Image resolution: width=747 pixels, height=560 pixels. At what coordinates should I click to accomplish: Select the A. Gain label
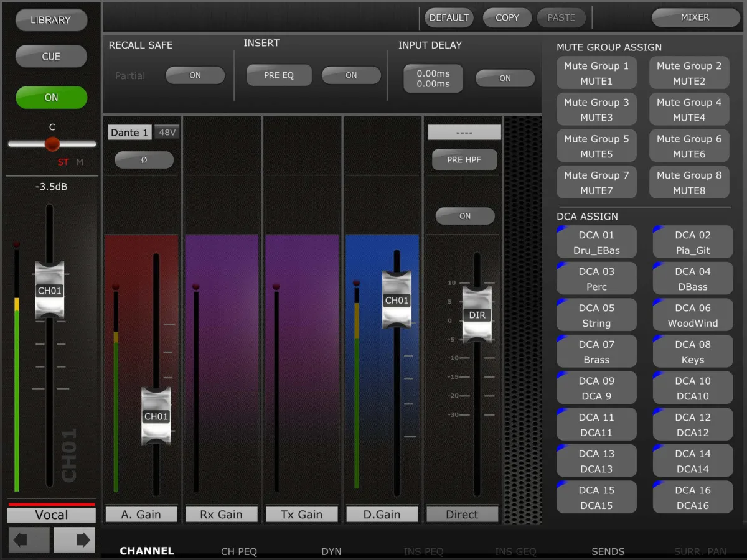coord(141,515)
